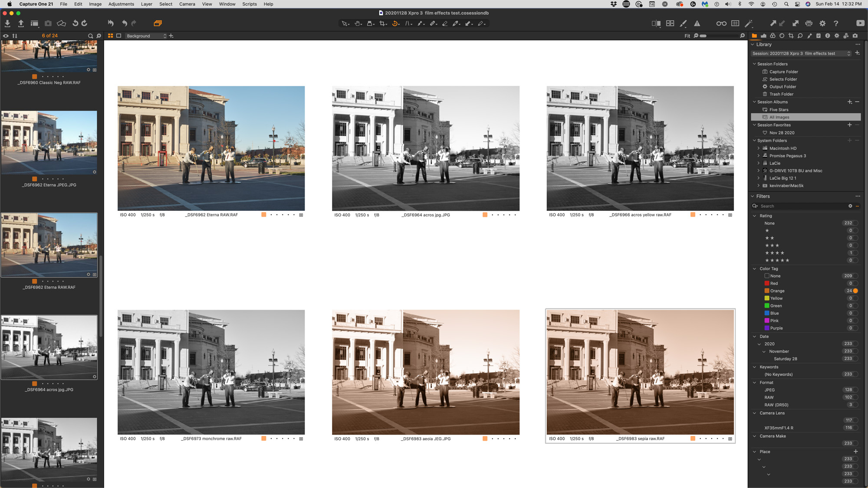Toggle the browser eye visibility icon
Screen dimensions: 868x488
point(6,36)
